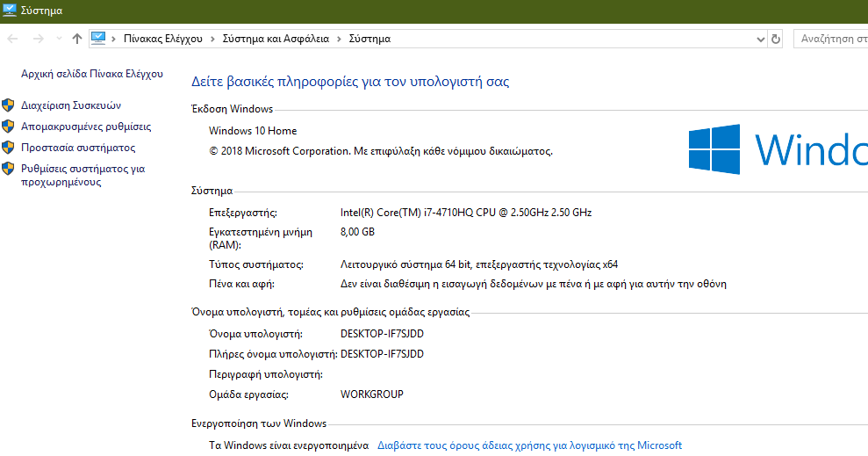Click the Σύστημα window title icon
The height and width of the screenshot is (456, 868).
10,10
